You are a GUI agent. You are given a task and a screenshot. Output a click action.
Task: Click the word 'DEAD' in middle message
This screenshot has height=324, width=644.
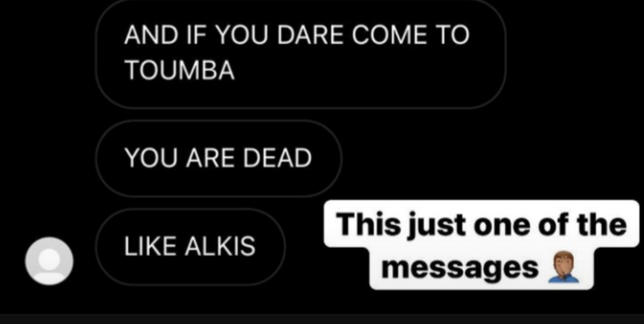[x=278, y=159]
